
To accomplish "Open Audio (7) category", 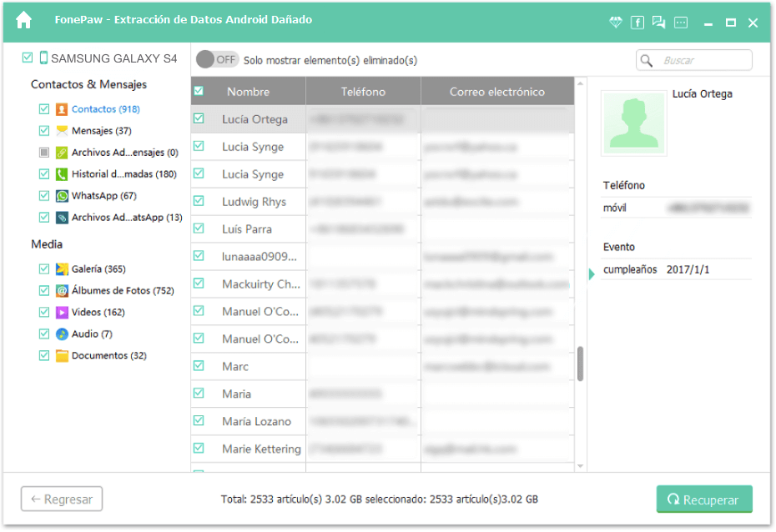I will click(92, 334).
